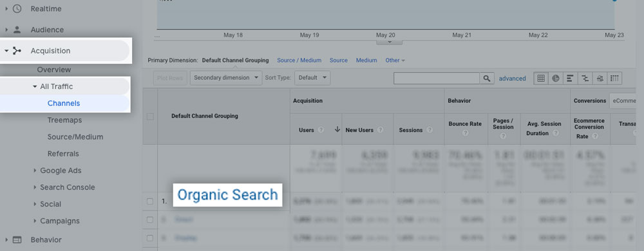Image resolution: width=644 pixels, height=251 pixels.
Task: Click the Pages / Session help question mark
Action: tap(503, 136)
